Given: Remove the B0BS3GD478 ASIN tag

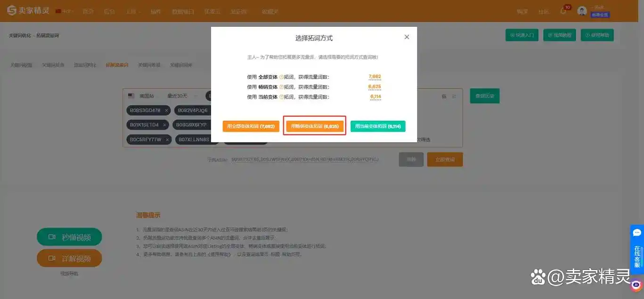Looking at the screenshot, I should (165, 110).
